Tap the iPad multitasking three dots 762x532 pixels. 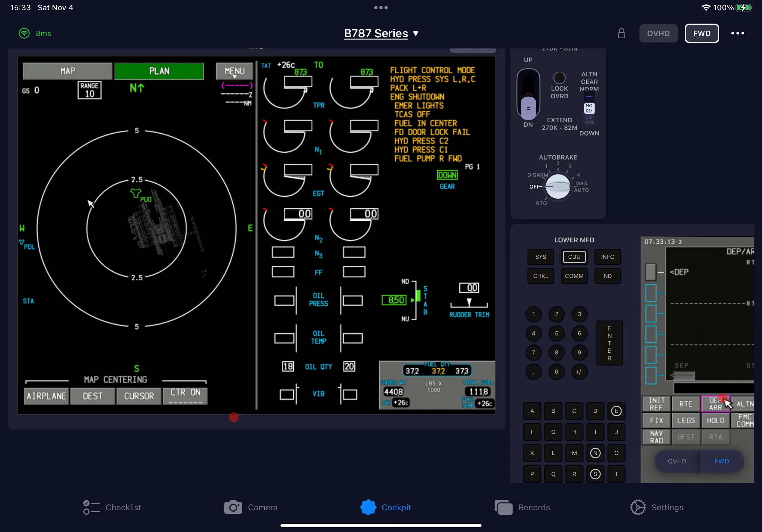[381, 7]
